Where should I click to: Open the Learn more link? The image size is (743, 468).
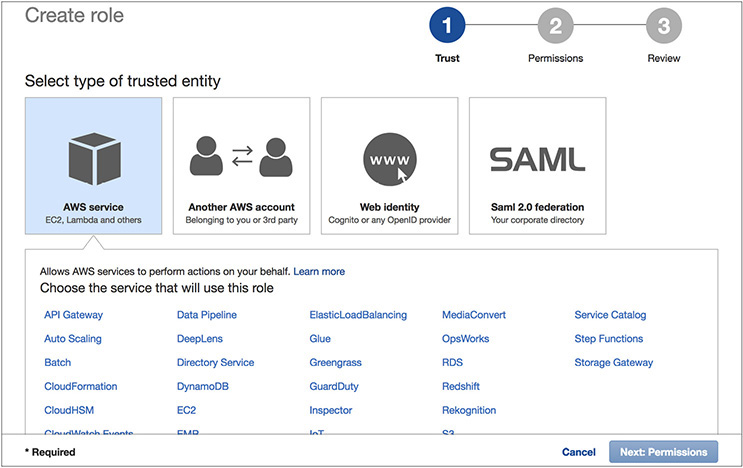click(x=319, y=271)
